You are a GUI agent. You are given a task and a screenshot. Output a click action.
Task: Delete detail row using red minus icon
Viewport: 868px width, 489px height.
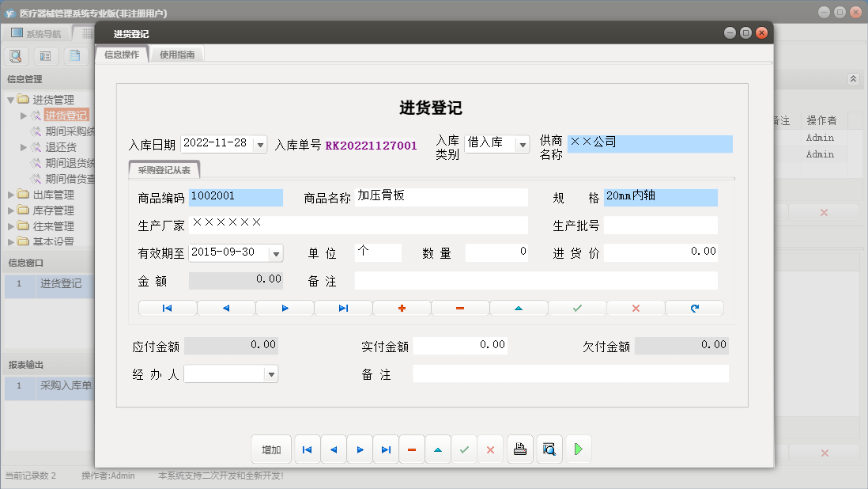pos(460,308)
